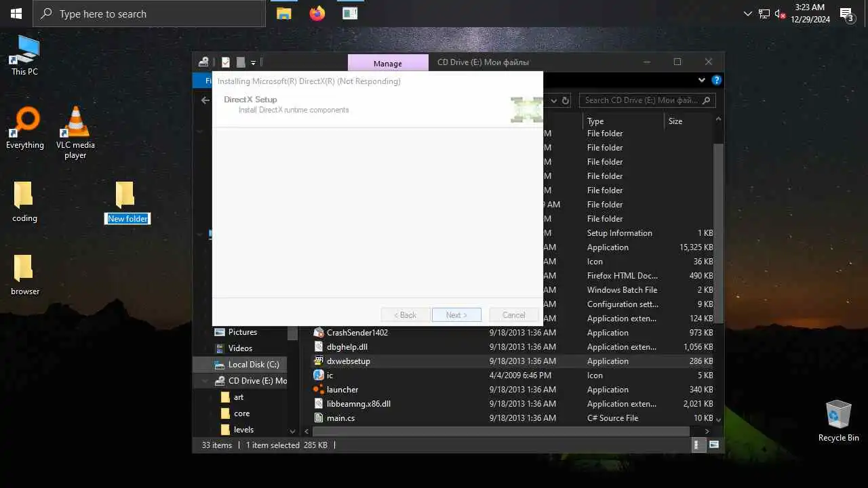This screenshot has width=868, height=488.
Task: Click the New folder quick access toolbar icon
Action: [240, 62]
